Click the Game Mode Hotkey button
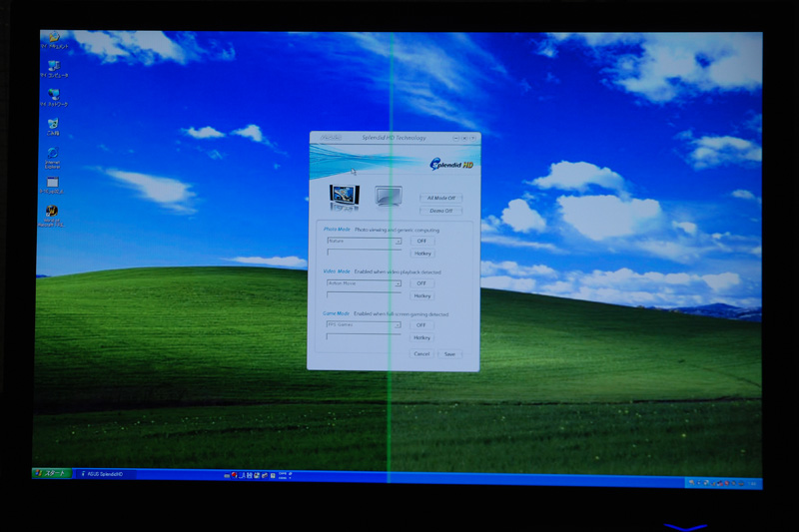Screen dimensions: 799x532 [421, 337]
